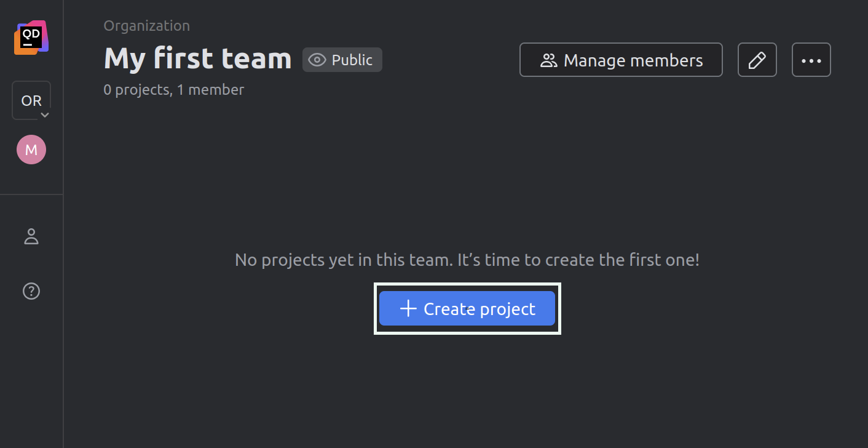Click the "0 projects, 1 member" summary

coord(174,90)
